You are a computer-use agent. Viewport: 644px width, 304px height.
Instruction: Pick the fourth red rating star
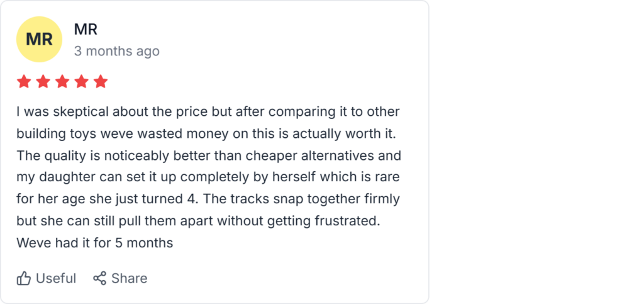[81, 82]
